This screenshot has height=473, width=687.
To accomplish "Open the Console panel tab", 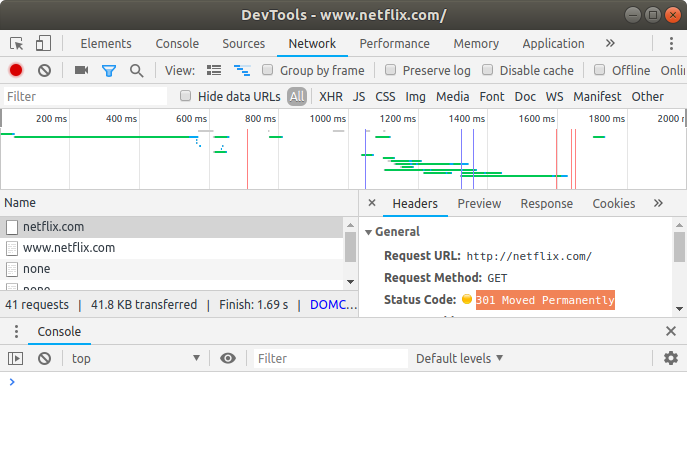I will click(177, 44).
